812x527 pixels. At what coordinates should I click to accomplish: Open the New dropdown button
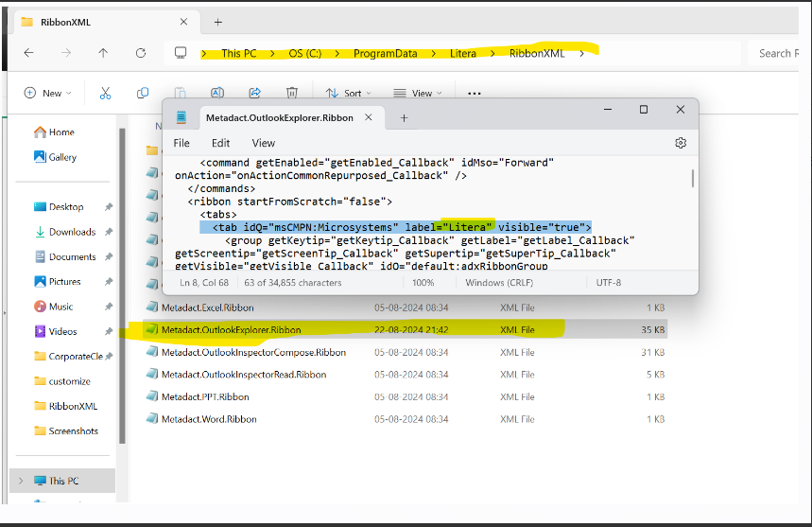coord(46,93)
